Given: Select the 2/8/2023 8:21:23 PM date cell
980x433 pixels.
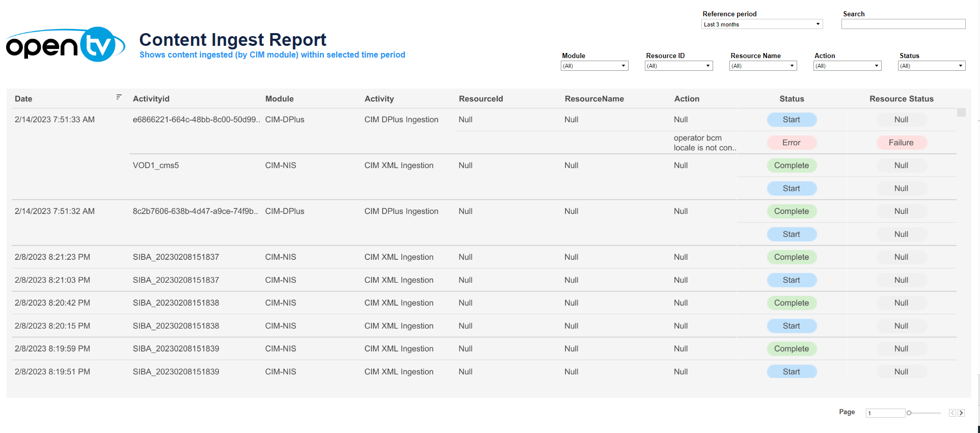Looking at the screenshot, I should point(52,257).
